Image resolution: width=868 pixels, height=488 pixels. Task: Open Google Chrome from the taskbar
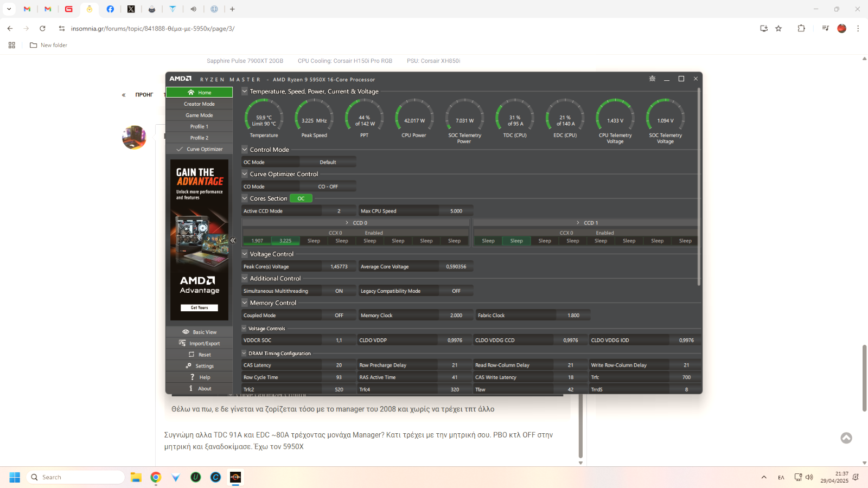pos(156,477)
